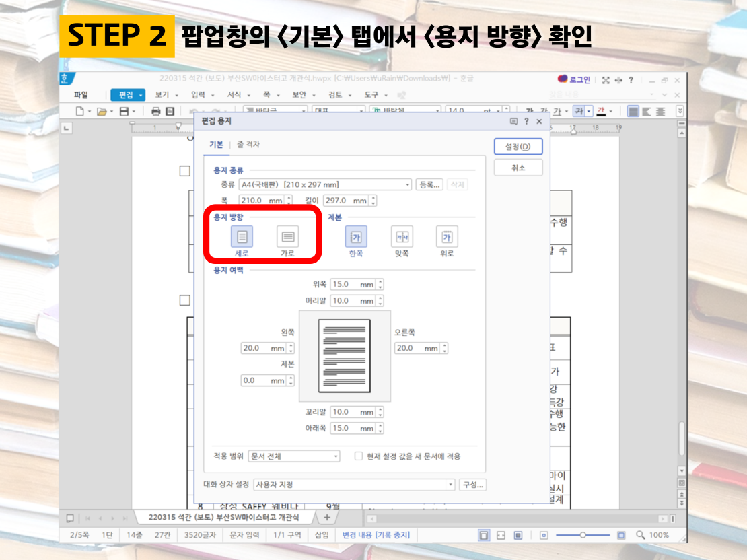Increase the 머리말 margin stepper
Image resolution: width=747 pixels, height=560 pixels.
pyautogui.click(x=380, y=298)
